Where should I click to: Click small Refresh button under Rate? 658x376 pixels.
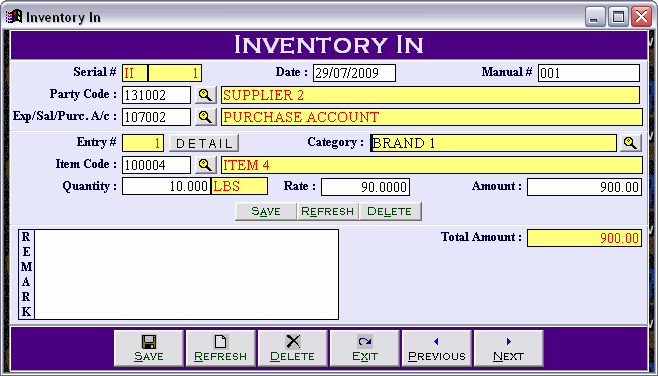tap(328, 211)
